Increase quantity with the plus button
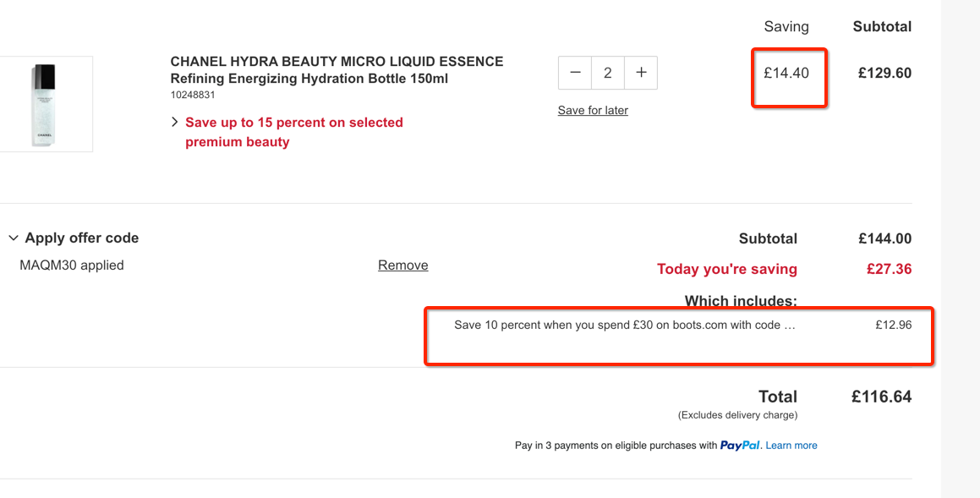Viewport: 980px width, 498px height. 641,73
